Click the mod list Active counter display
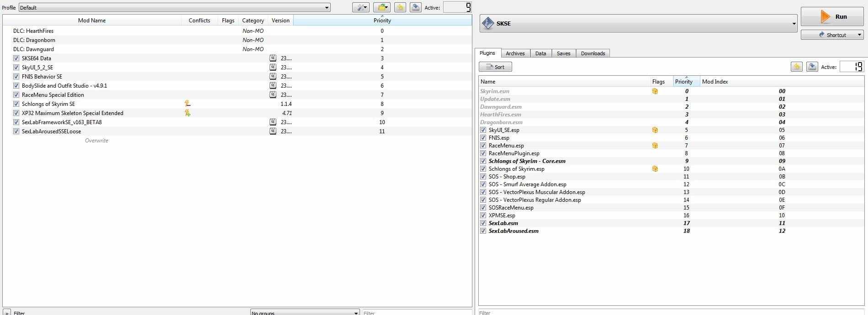This screenshot has width=868, height=315. [457, 7]
